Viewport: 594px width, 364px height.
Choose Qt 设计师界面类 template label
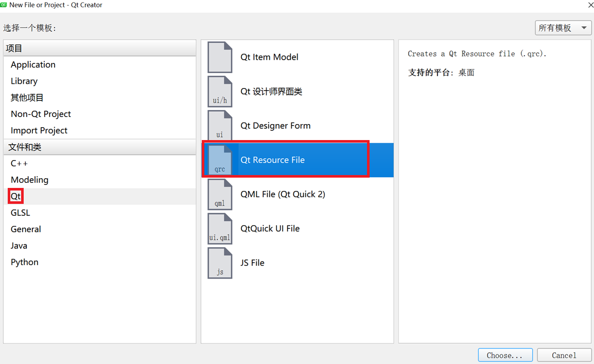271,92
